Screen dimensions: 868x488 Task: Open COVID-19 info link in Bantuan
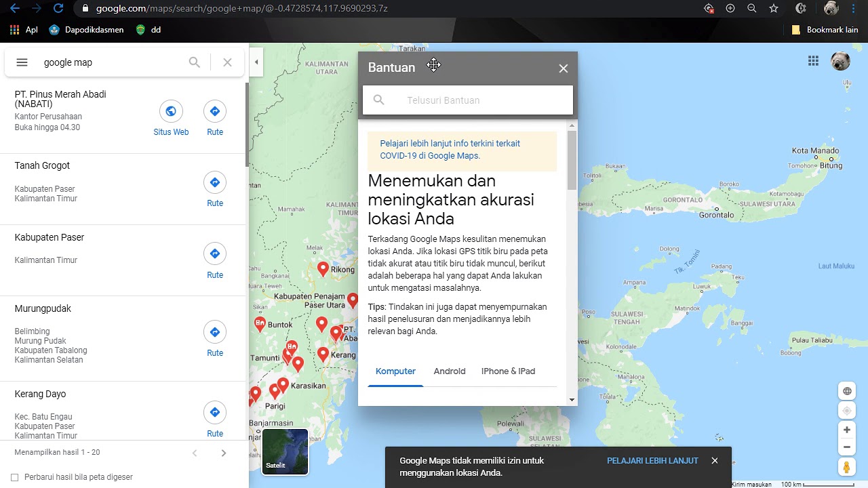coord(450,150)
